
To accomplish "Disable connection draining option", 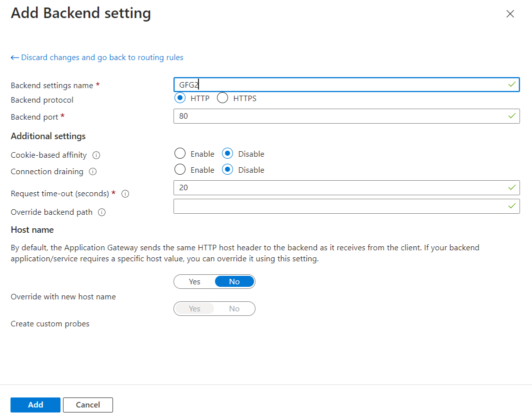I will click(227, 170).
